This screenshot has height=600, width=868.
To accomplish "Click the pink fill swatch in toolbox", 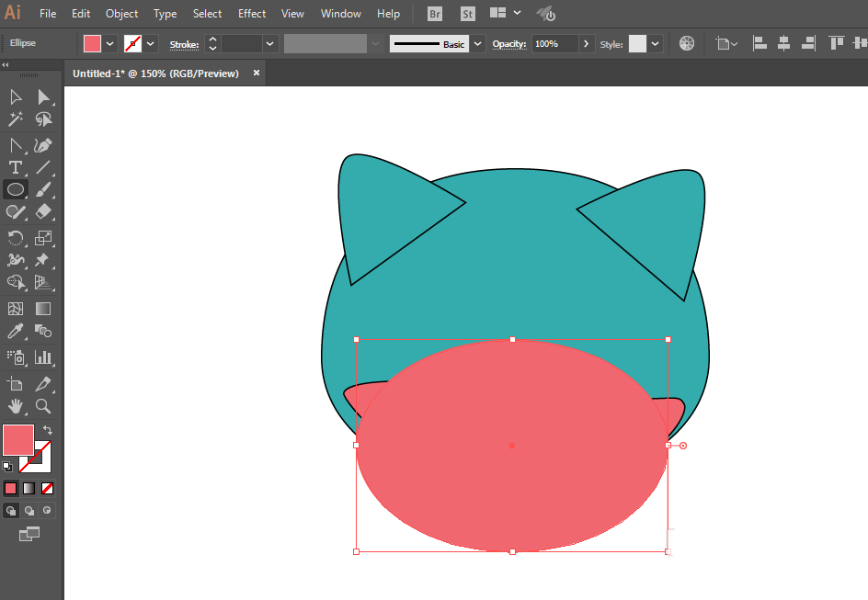I will pyautogui.click(x=18, y=440).
